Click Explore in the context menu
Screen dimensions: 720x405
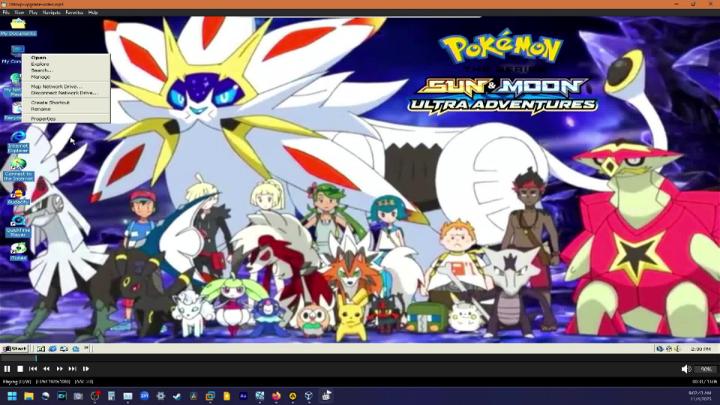[40, 64]
